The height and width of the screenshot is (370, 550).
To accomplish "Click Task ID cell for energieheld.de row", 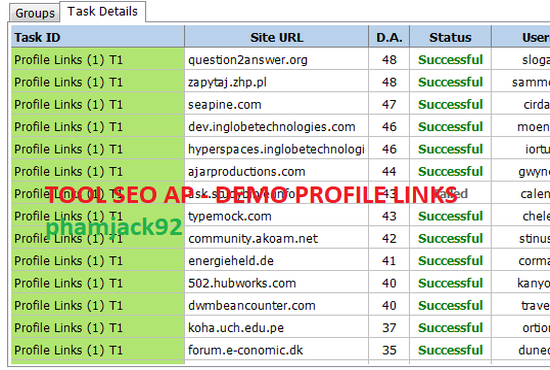I will (x=98, y=261).
